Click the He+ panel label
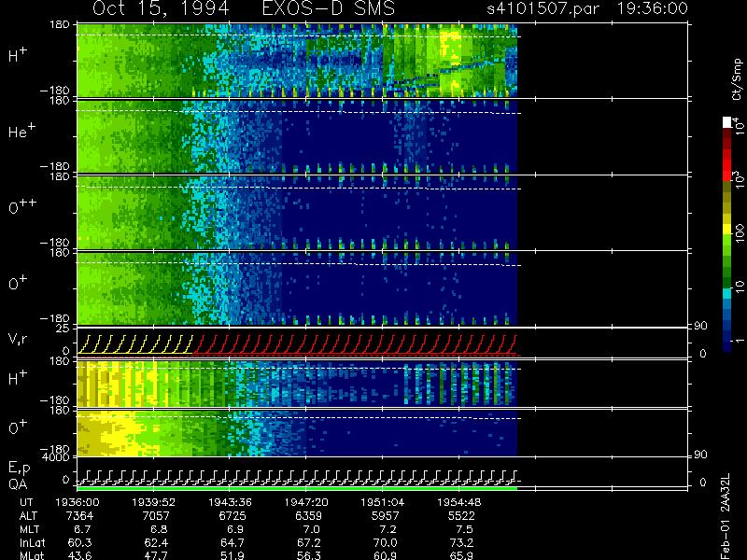Image resolution: width=747 pixels, height=560 pixels. [x=21, y=131]
